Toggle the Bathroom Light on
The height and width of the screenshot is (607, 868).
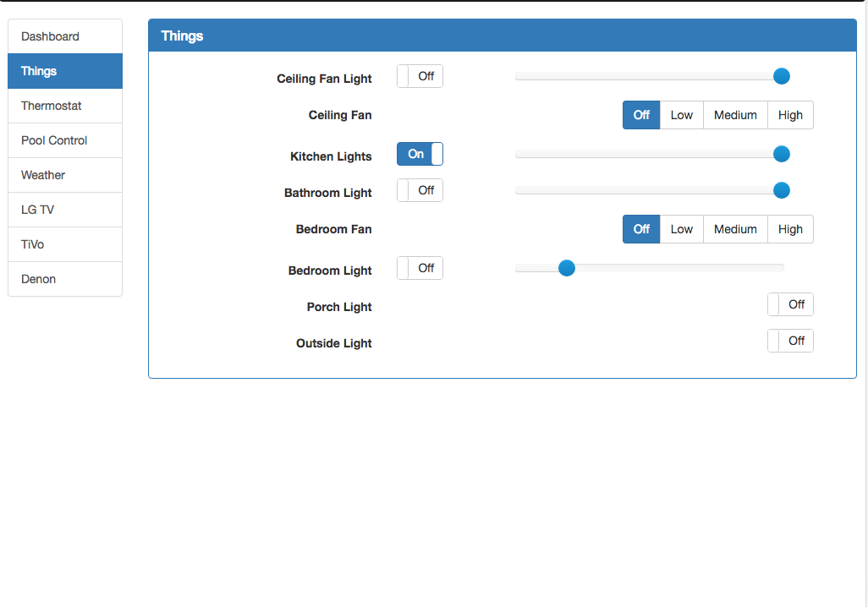[420, 189]
